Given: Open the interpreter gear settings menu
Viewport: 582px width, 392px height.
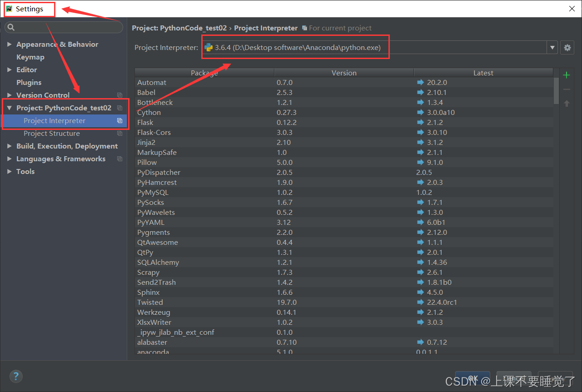Looking at the screenshot, I should (x=567, y=48).
